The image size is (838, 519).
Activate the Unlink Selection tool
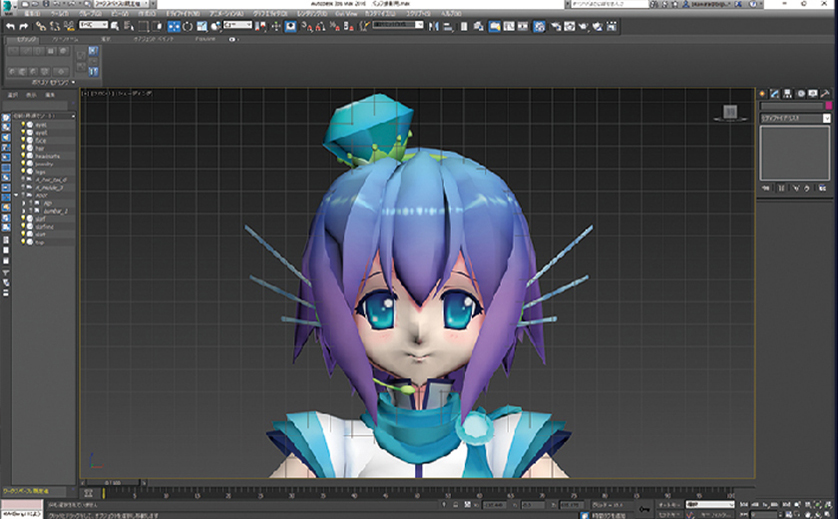[x=55, y=26]
